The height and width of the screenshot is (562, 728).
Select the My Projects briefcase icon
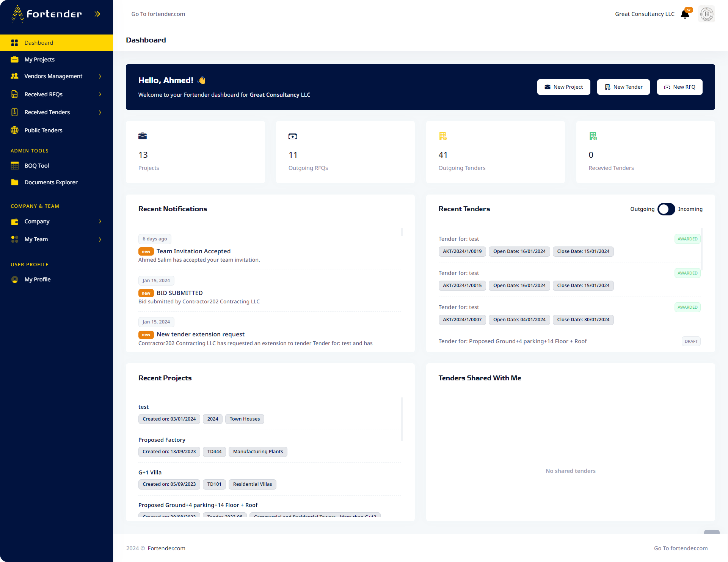click(x=15, y=60)
